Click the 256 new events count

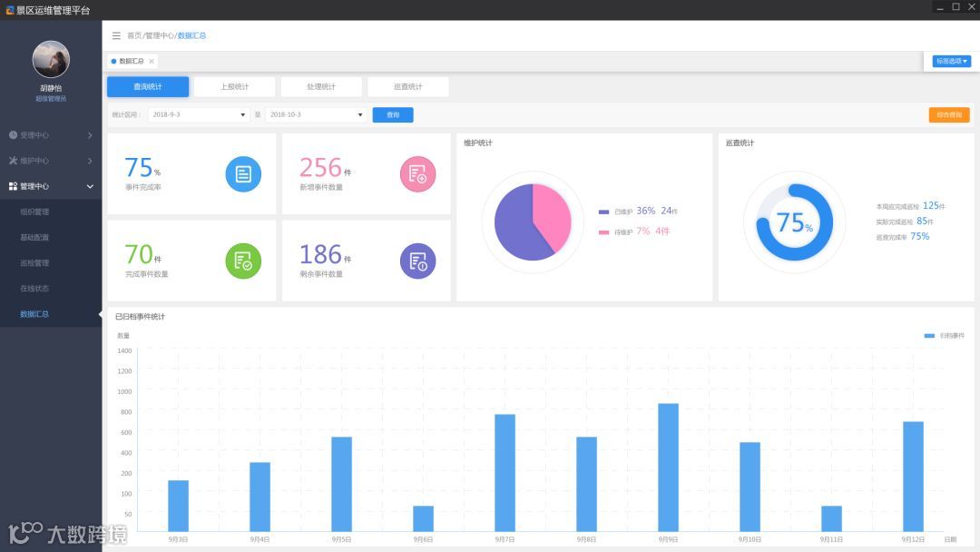click(320, 168)
